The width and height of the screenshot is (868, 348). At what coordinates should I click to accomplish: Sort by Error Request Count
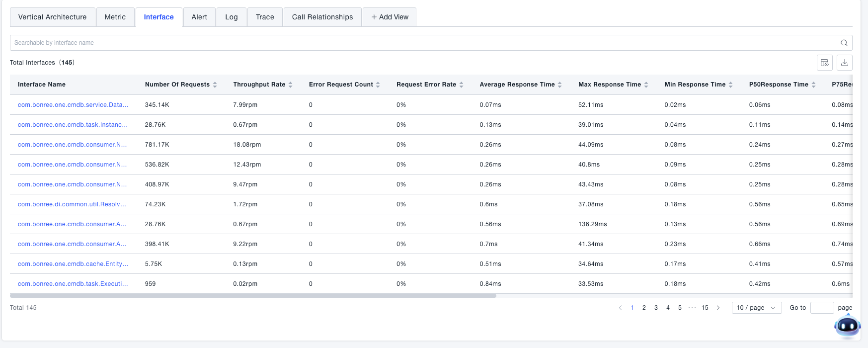click(x=378, y=85)
